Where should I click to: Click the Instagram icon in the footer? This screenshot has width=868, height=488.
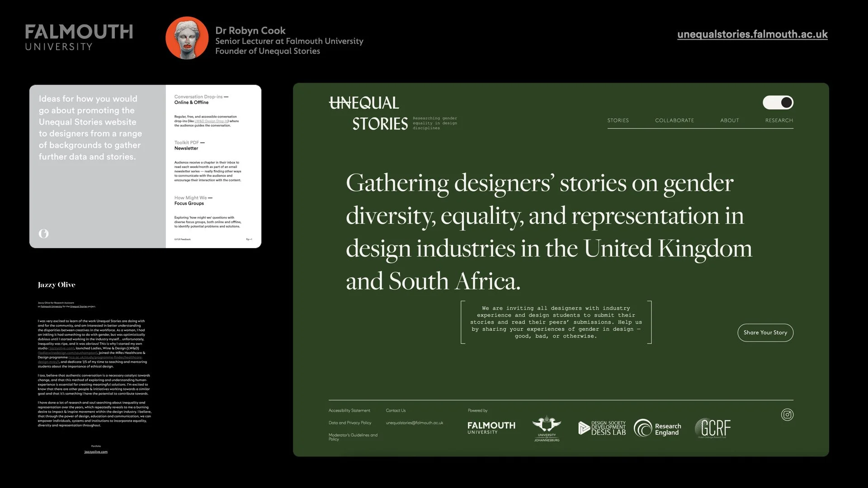(x=787, y=415)
